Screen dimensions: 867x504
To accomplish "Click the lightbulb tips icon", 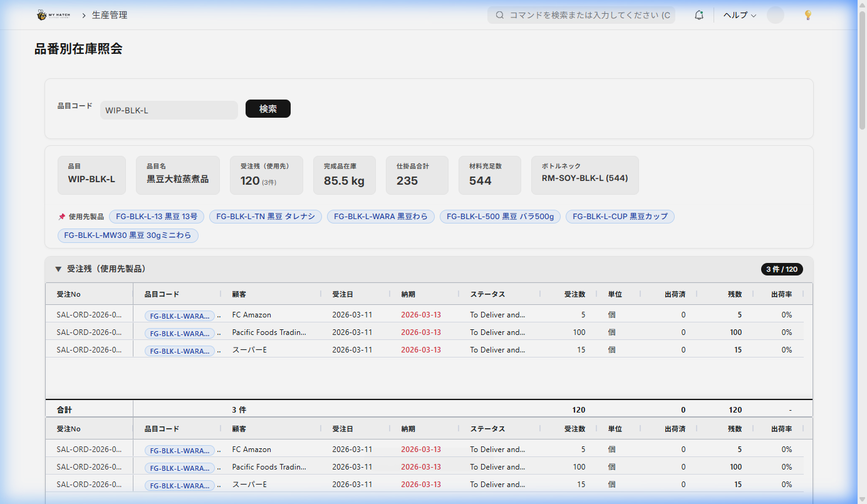I will coord(807,14).
